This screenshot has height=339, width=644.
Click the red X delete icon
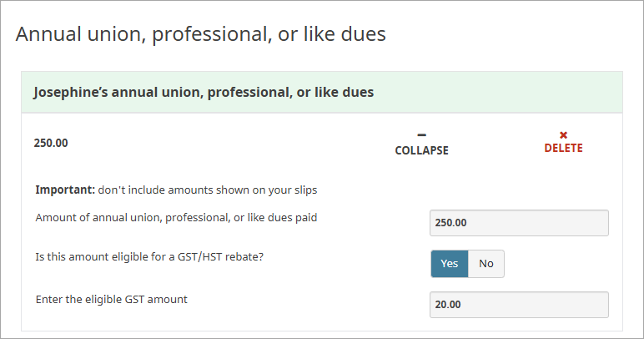point(563,135)
